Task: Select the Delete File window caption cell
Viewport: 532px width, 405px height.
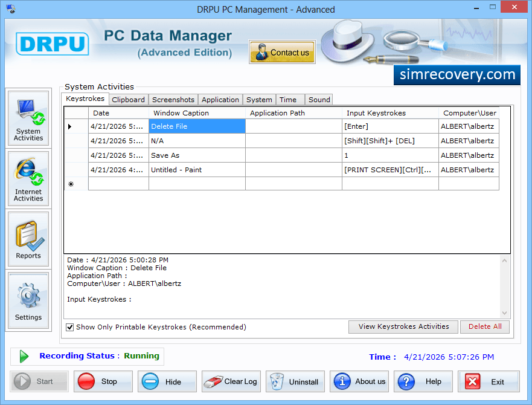Action: [197, 126]
